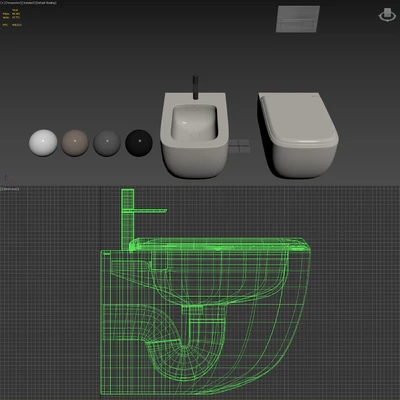Select the black material sphere
This screenshot has height=400, width=400.
tap(139, 143)
